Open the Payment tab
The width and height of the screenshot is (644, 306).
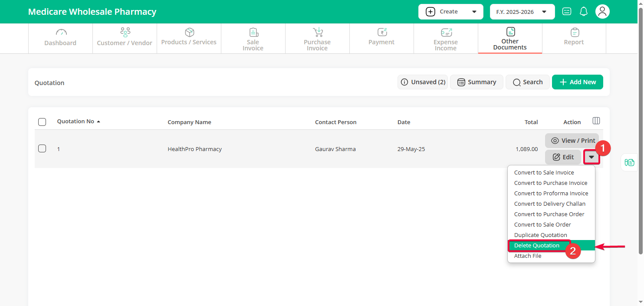pyautogui.click(x=381, y=38)
